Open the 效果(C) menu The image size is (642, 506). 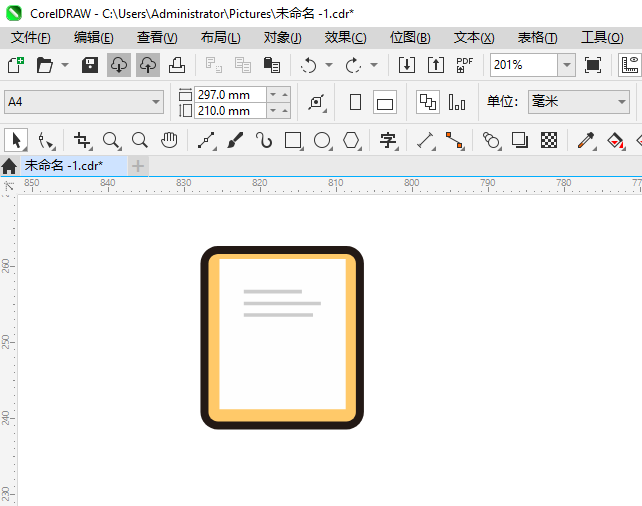pyautogui.click(x=345, y=38)
